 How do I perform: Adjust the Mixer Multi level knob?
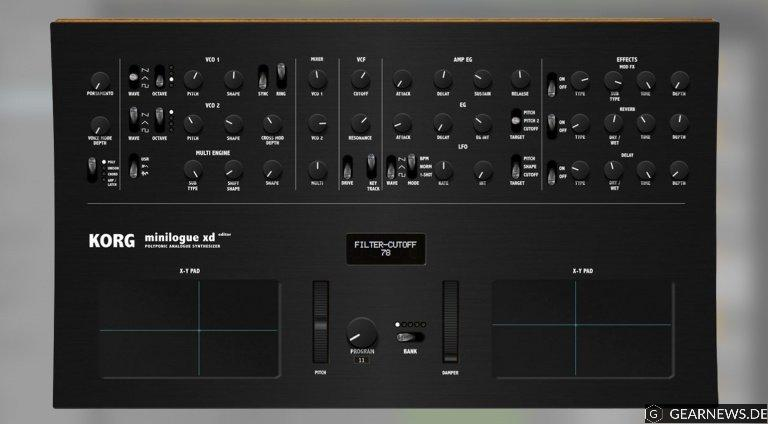coord(317,170)
